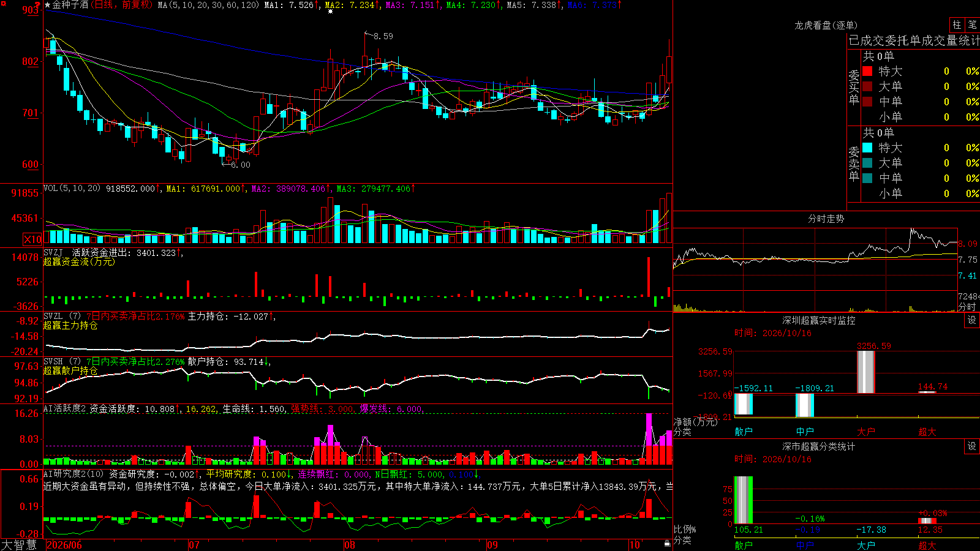Viewport: 980px width, 551px height.
Task: Select the AI研究度2(10) indicator label
Action: coord(73,474)
